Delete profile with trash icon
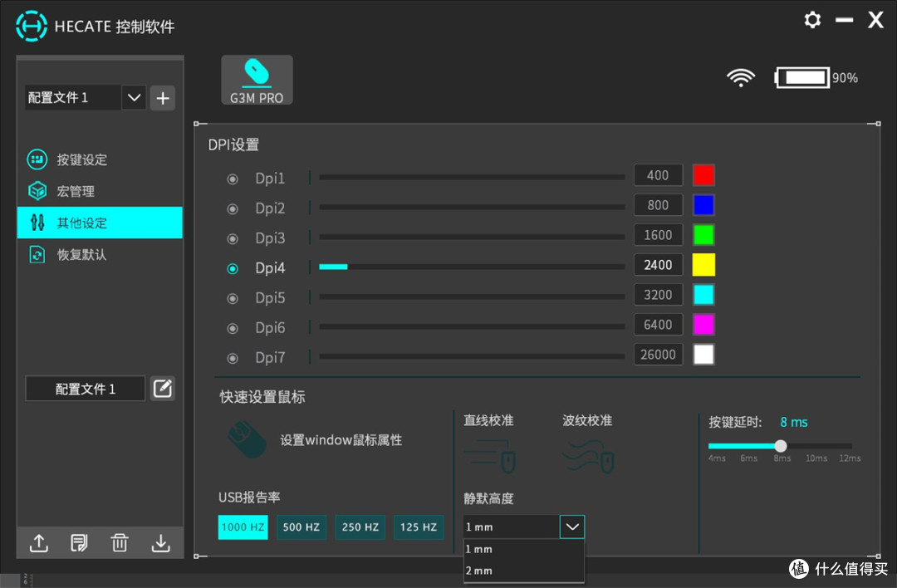Viewport: 897px width, 588px height. (120, 543)
